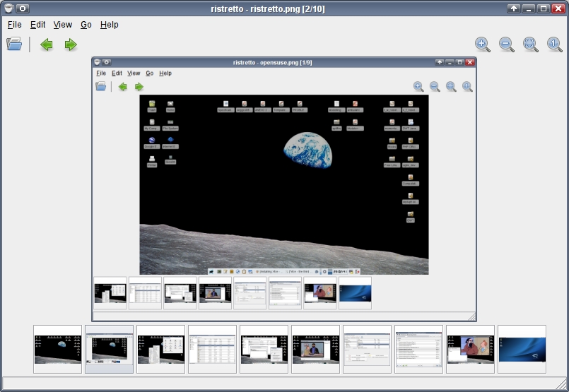This screenshot has width=569, height=392.
Task: Go to next image with large green right arrow
Action: click(71, 44)
